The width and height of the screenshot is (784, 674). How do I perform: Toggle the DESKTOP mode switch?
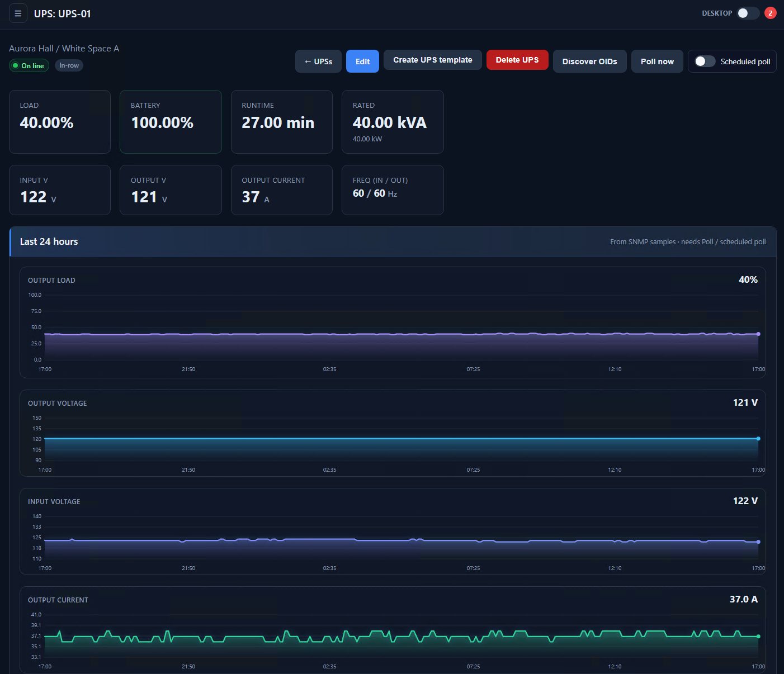point(748,13)
